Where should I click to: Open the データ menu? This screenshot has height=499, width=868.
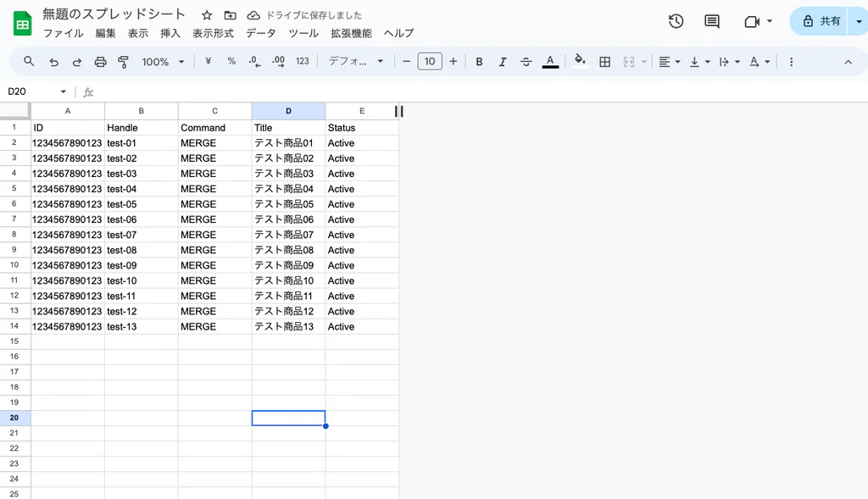click(x=261, y=33)
